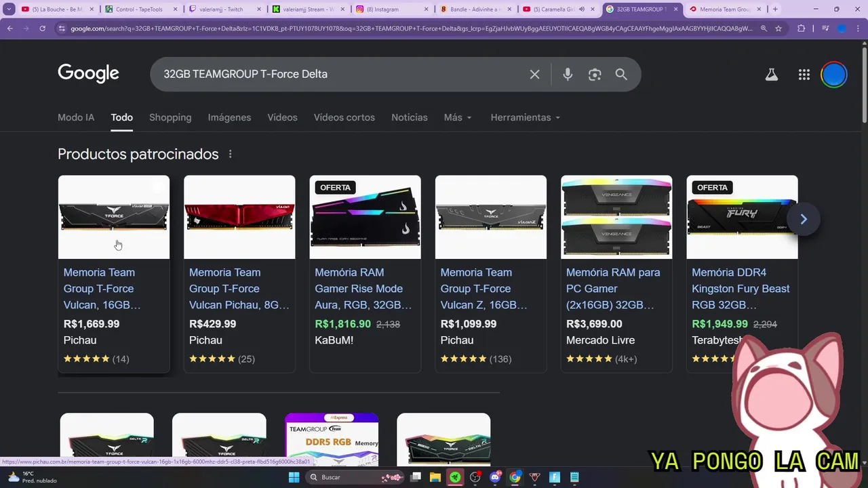Switch to Noticias results tab
The height and width of the screenshot is (488, 868).
410,117
